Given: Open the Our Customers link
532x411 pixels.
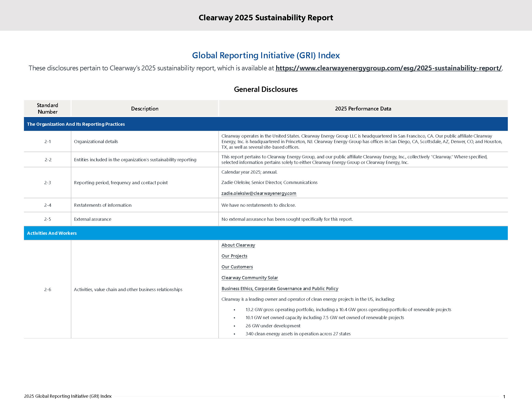Looking at the screenshot, I should [x=237, y=267].
